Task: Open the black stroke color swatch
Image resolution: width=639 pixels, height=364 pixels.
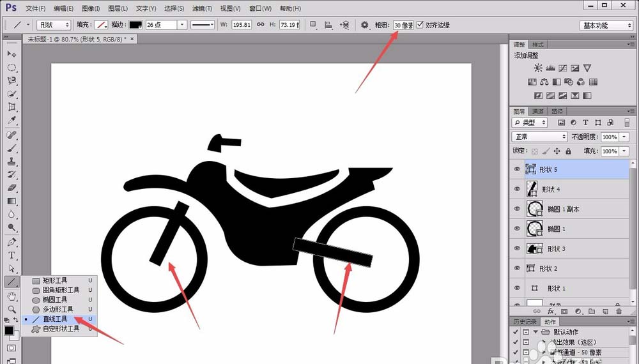Action: point(135,25)
